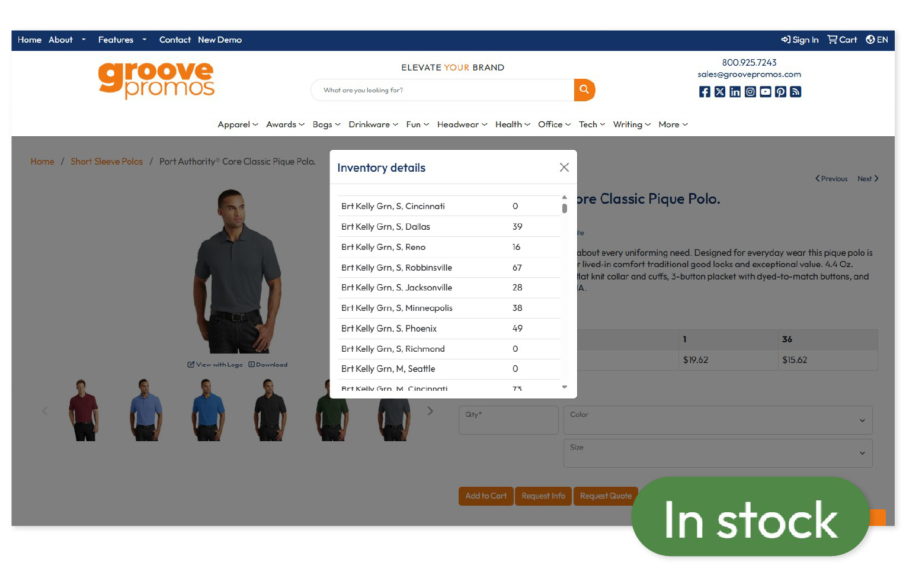Open the Facebook social icon
The image size is (906, 588).
705,92
